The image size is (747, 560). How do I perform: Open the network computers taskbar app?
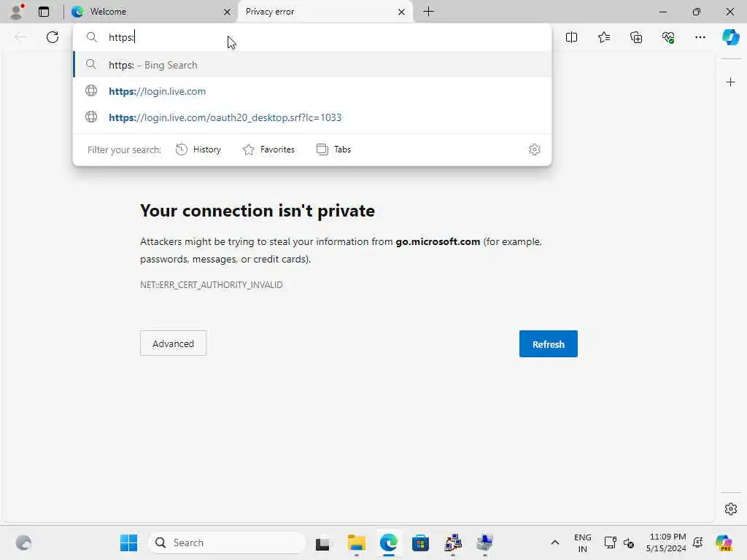(452, 542)
